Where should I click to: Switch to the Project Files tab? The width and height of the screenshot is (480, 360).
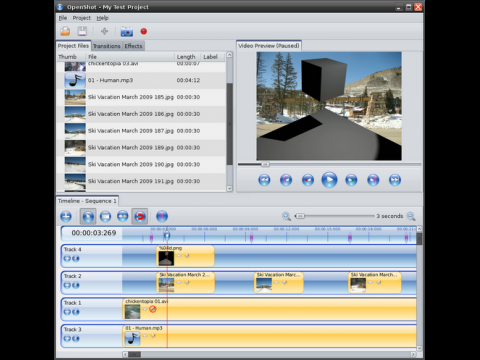pyautogui.click(x=73, y=46)
